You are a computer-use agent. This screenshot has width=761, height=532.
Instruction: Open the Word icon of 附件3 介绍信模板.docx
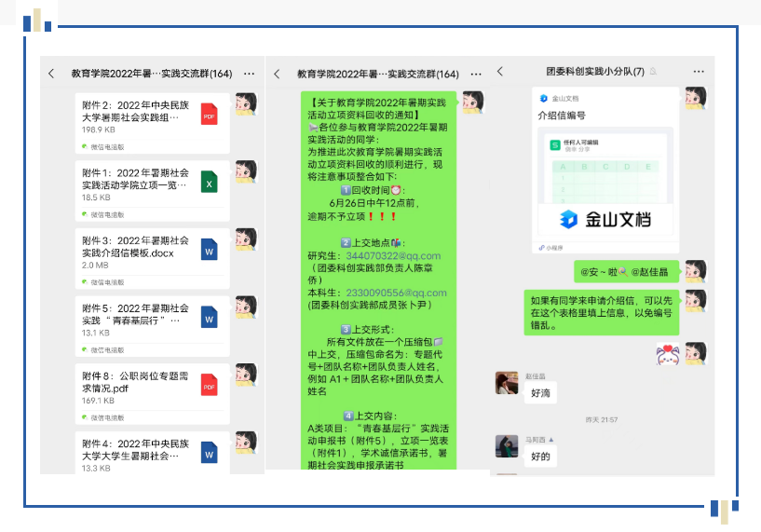point(209,251)
